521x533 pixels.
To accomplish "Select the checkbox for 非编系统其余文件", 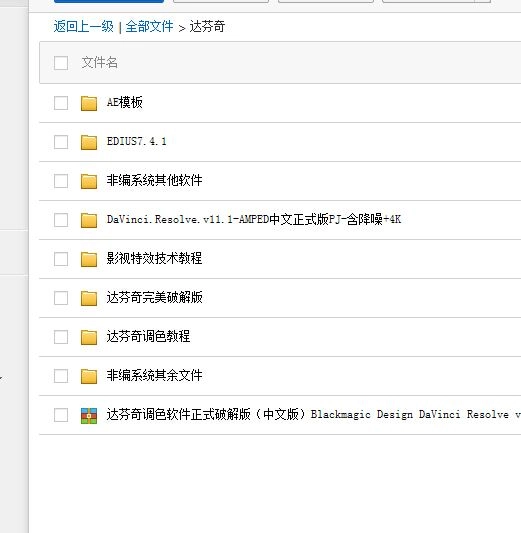I will click(61, 376).
